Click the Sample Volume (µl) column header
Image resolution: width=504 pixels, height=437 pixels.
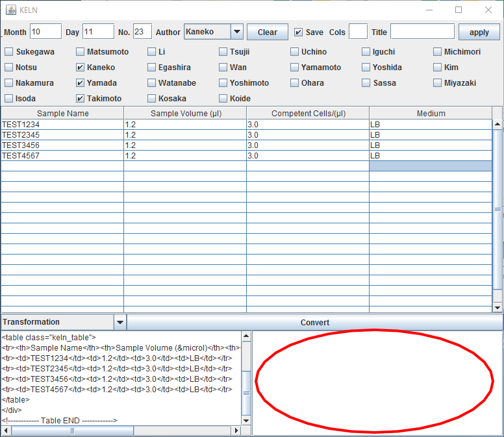[x=186, y=114]
